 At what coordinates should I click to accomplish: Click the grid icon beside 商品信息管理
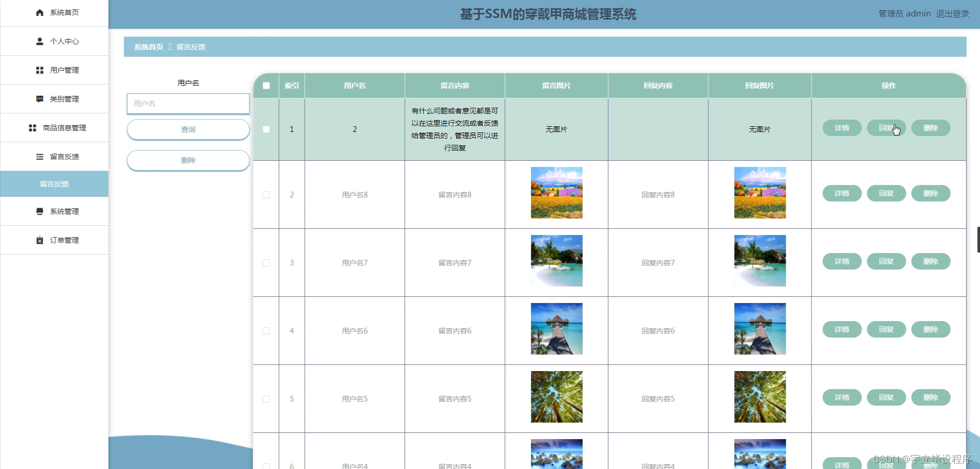[32, 128]
